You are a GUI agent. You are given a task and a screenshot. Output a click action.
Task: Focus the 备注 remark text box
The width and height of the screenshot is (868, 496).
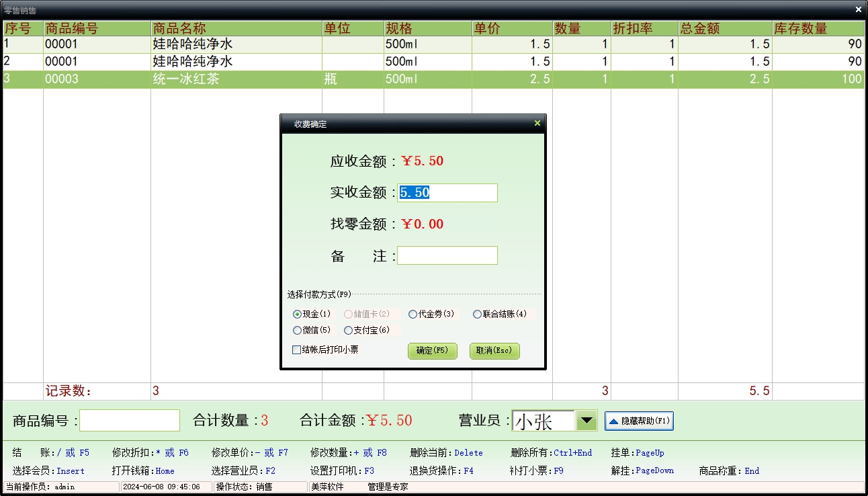pos(447,255)
